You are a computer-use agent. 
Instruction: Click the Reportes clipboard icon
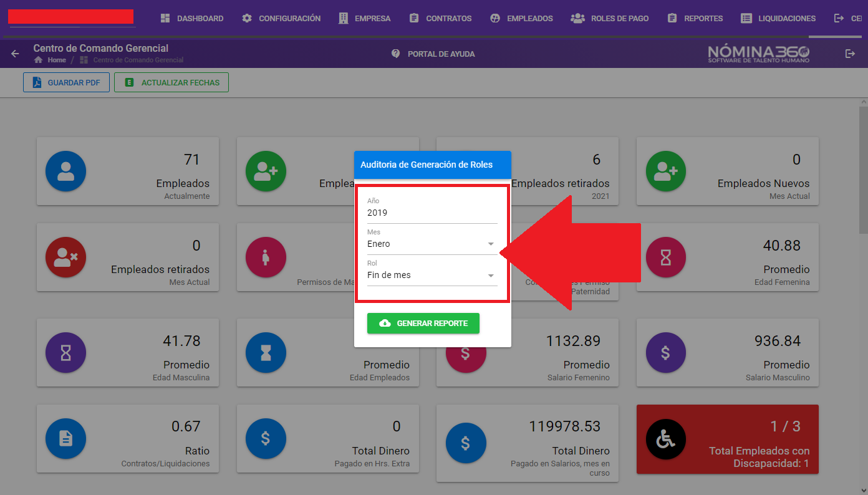[672, 19]
